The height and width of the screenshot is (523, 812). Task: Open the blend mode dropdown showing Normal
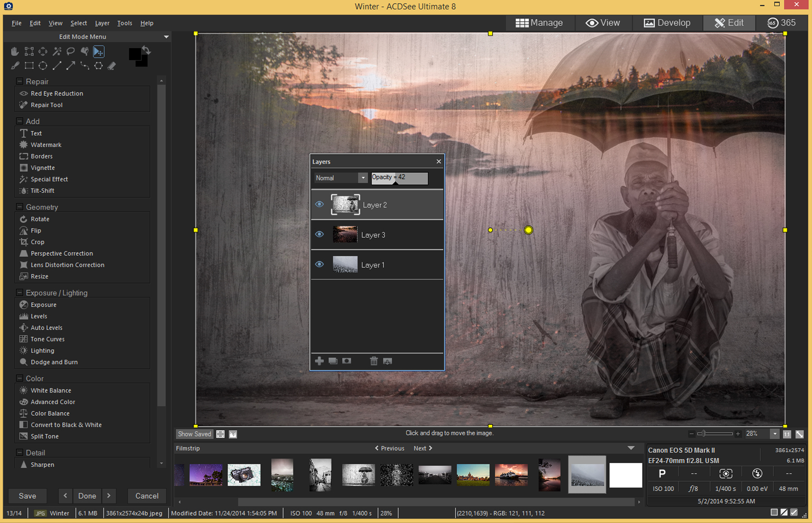tap(363, 178)
